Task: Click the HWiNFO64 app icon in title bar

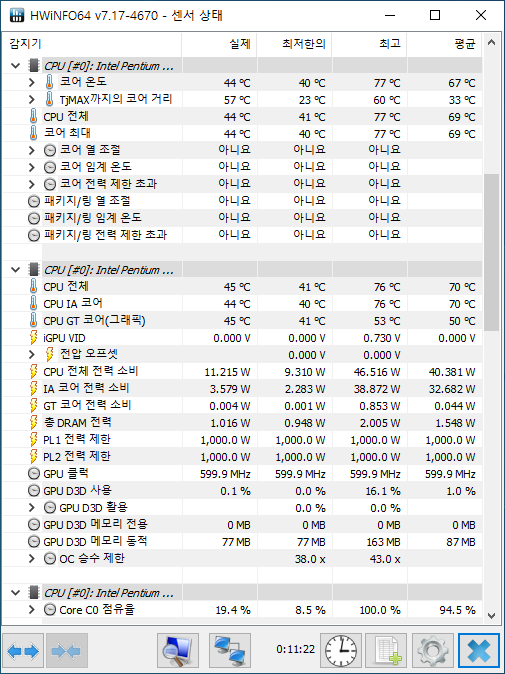Action: [x=16, y=15]
